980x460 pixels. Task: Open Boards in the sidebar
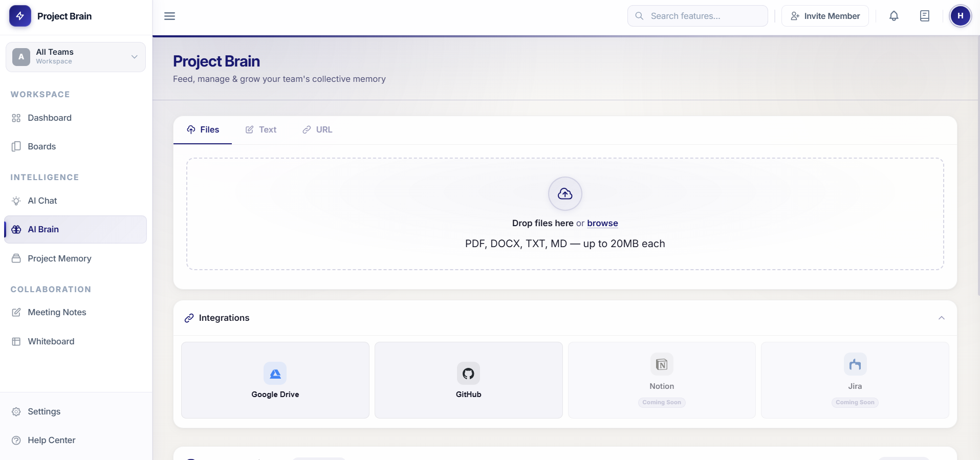[76, 146]
